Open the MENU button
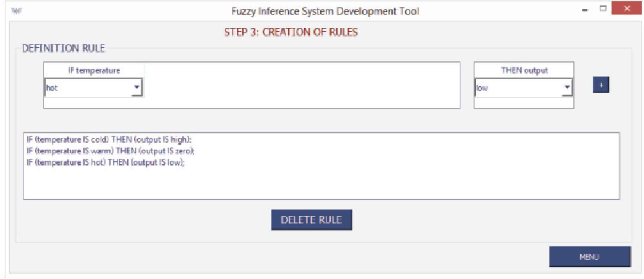 click(589, 257)
